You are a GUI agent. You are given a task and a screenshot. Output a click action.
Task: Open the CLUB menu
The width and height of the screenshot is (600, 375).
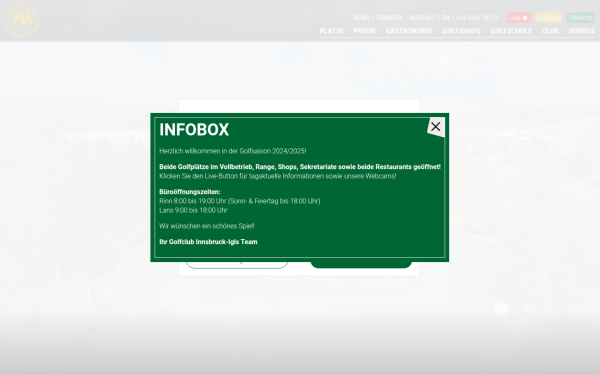click(x=550, y=31)
